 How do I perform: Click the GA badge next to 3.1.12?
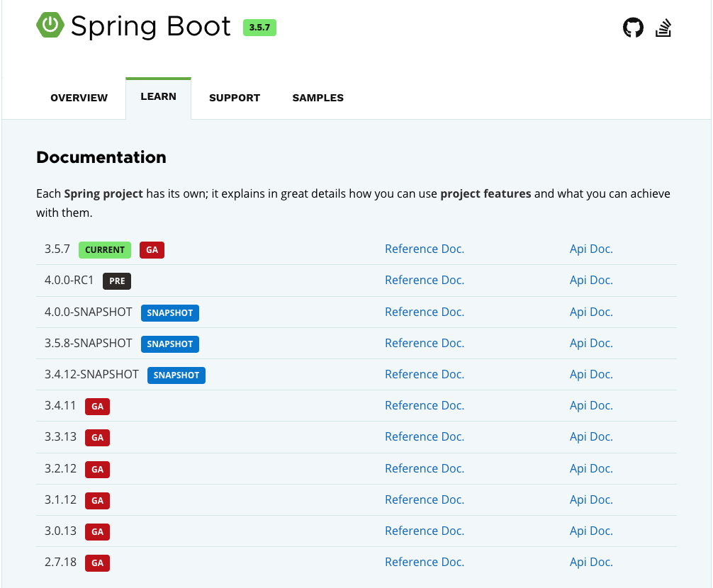pos(97,501)
